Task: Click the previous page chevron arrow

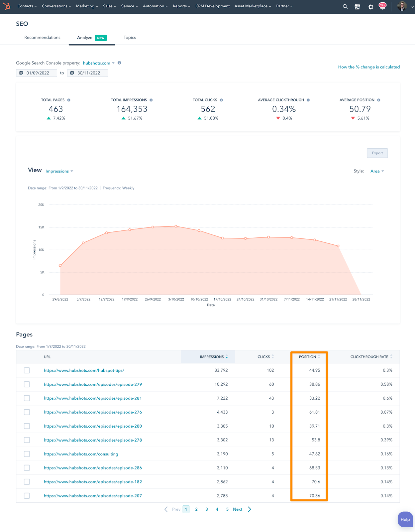Action: (x=166, y=509)
